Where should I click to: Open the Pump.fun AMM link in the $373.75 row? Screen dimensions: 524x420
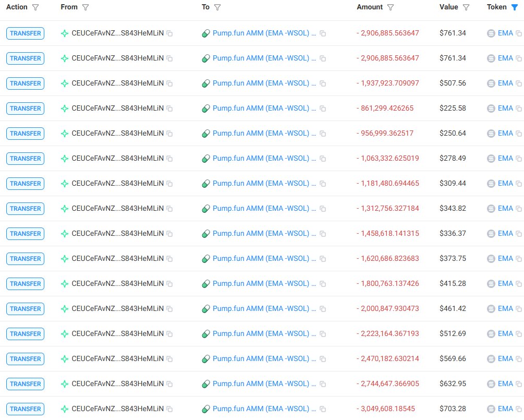pos(264,259)
